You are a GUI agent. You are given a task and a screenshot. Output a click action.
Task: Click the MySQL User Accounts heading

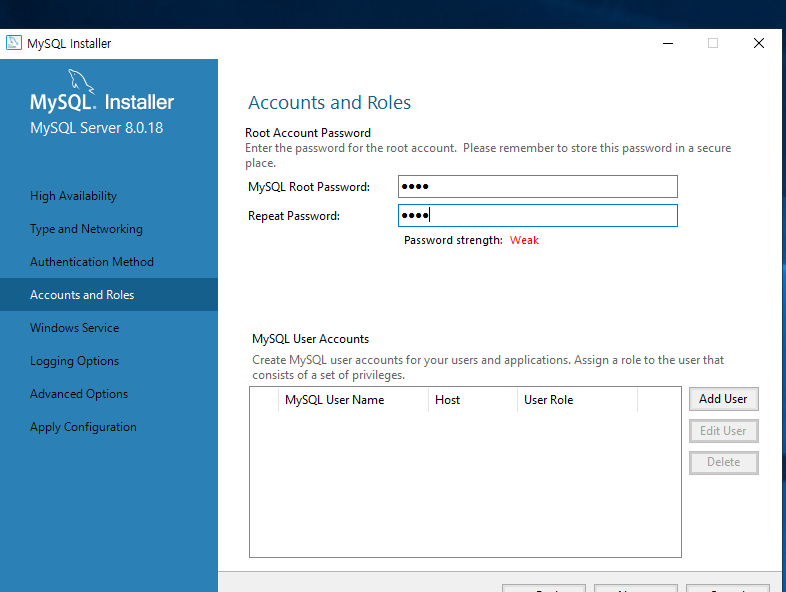point(310,339)
